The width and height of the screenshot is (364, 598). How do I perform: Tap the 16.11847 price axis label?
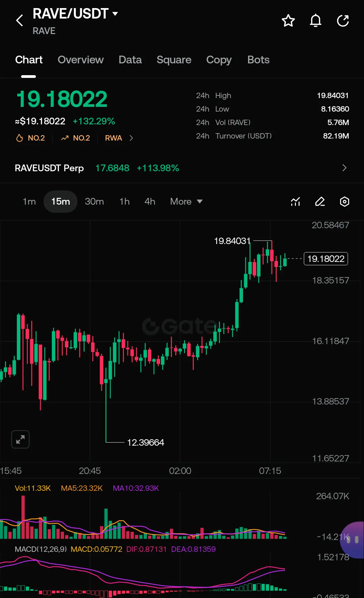(330, 341)
